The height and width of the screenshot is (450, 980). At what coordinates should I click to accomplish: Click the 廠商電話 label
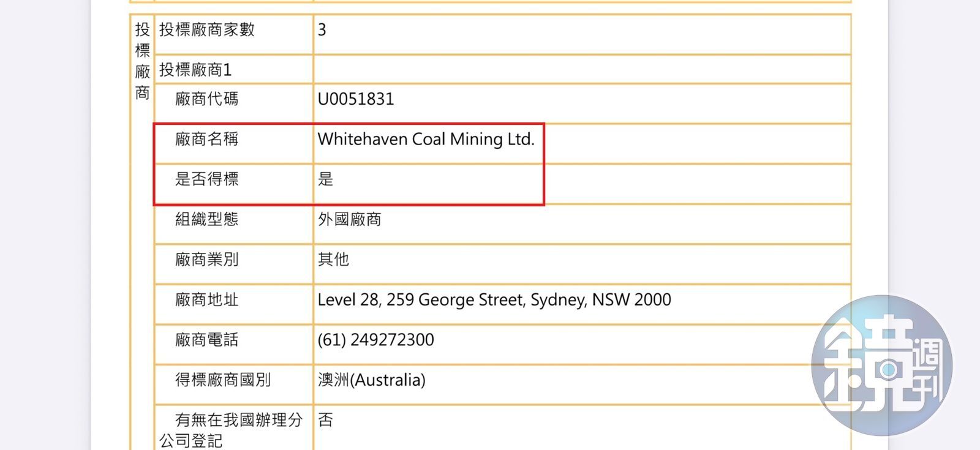click(207, 340)
